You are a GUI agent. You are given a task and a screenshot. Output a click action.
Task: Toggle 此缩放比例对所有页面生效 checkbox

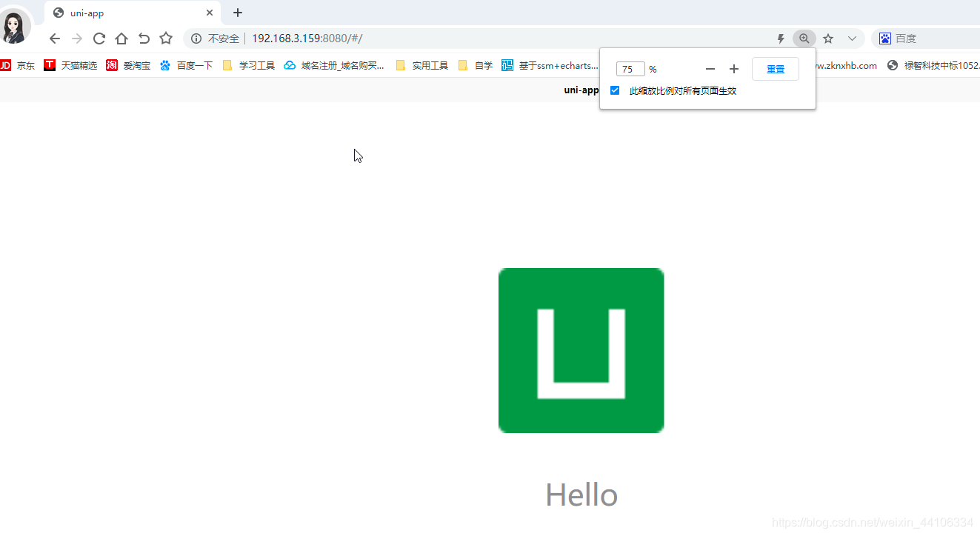click(x=615, y=90)
